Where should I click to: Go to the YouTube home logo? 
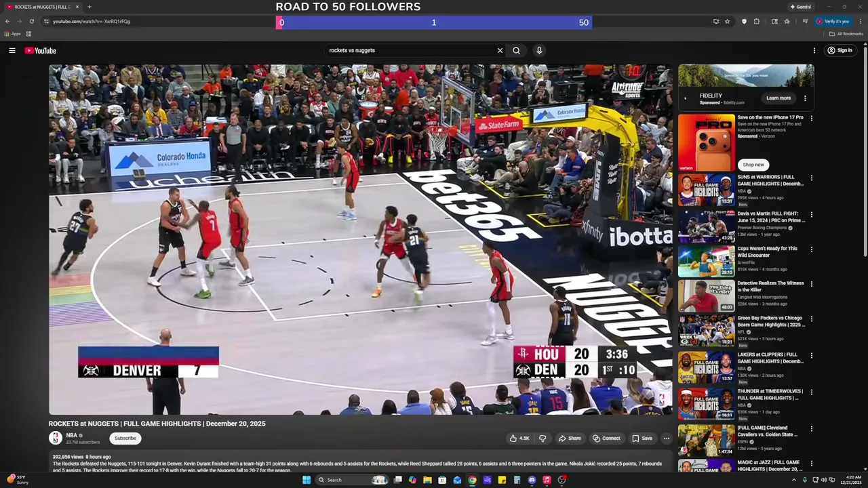[40, 50]
